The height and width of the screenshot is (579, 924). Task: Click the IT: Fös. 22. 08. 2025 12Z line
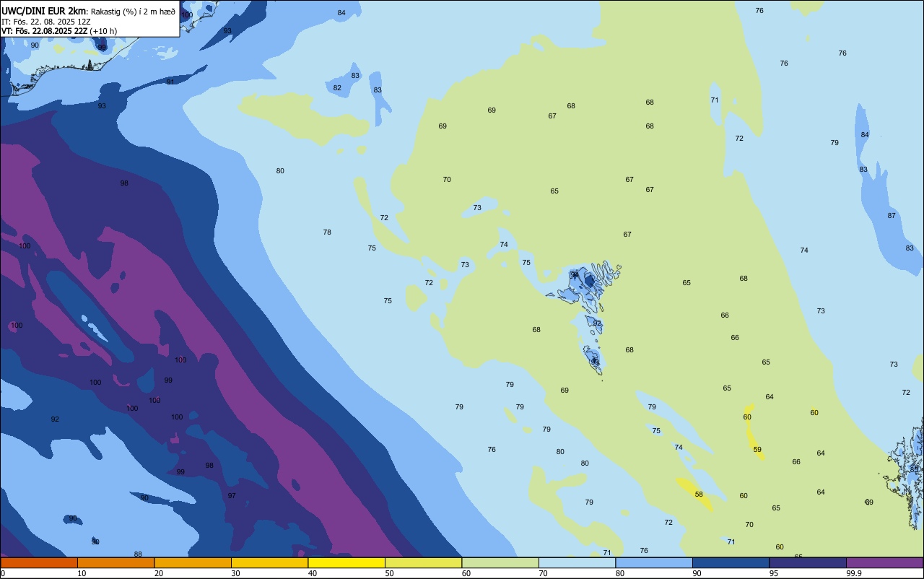pyautogui.click(x=45, y=21)
